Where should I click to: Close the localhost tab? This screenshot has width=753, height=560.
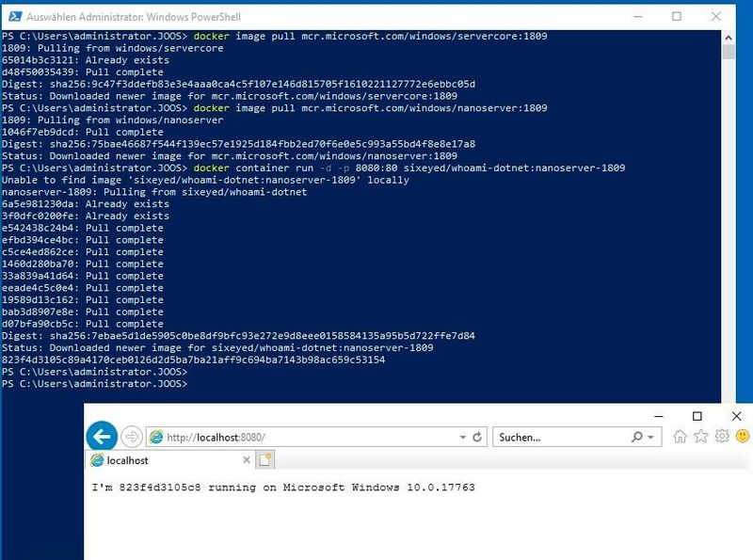pos(245,460)
